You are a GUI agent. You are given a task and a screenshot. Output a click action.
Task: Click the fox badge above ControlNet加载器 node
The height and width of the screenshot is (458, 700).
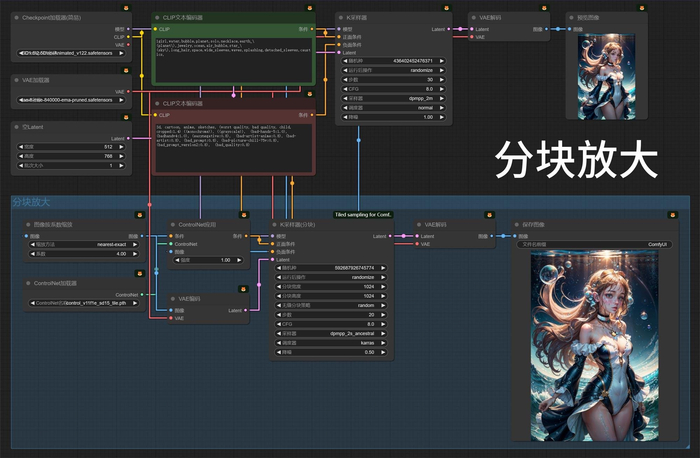click(140, 273)
